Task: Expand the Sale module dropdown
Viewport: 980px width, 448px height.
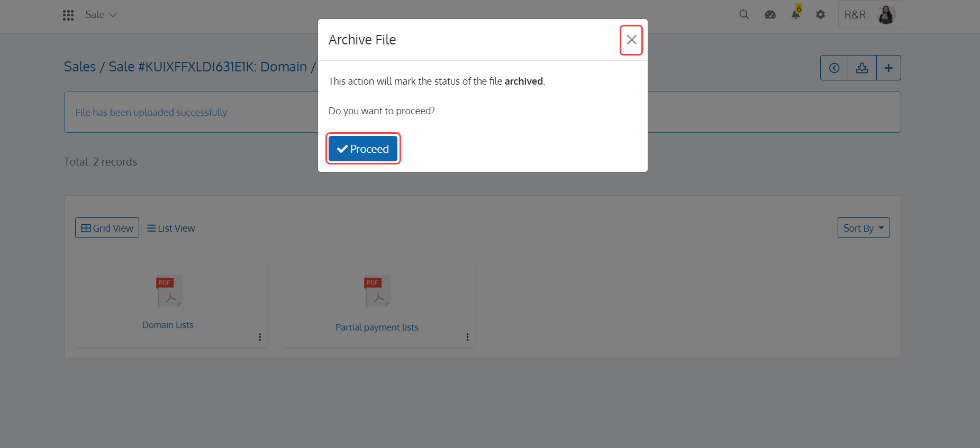Action: coord(101,15)
